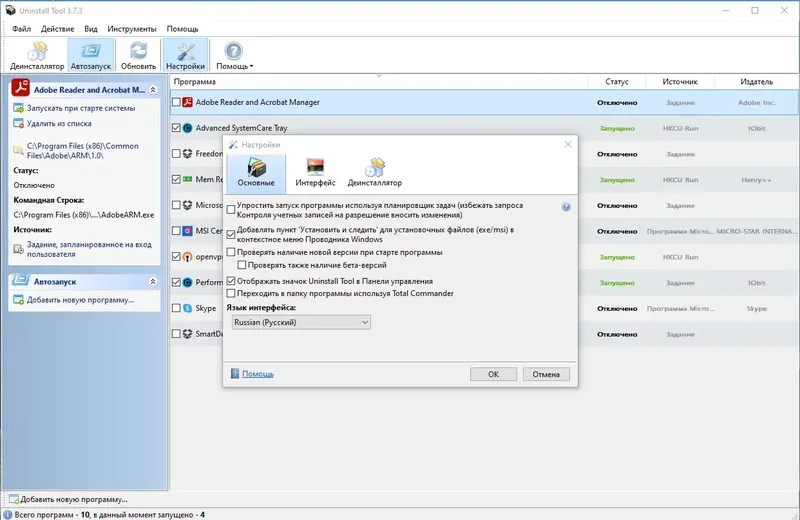800x520 pixels.
Task: Click Adobe icon in left panel header
Action: point(20,87)
